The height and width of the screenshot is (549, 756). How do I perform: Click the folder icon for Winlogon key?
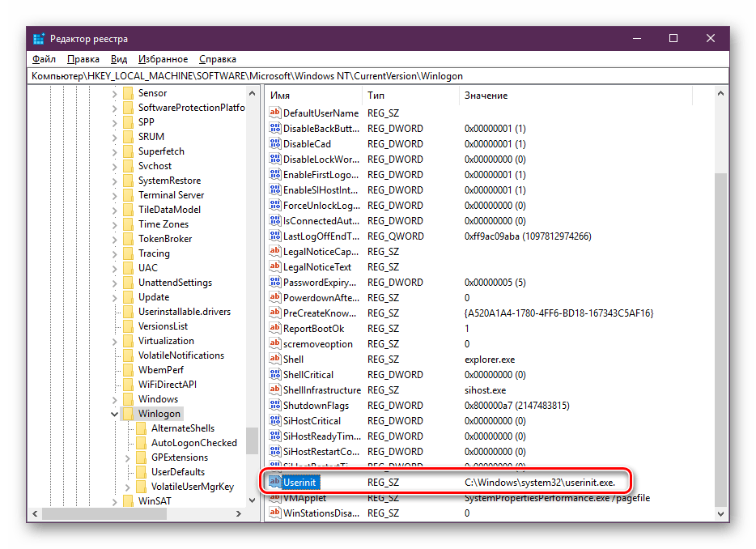pyautogui.click(x=128, y=414)
